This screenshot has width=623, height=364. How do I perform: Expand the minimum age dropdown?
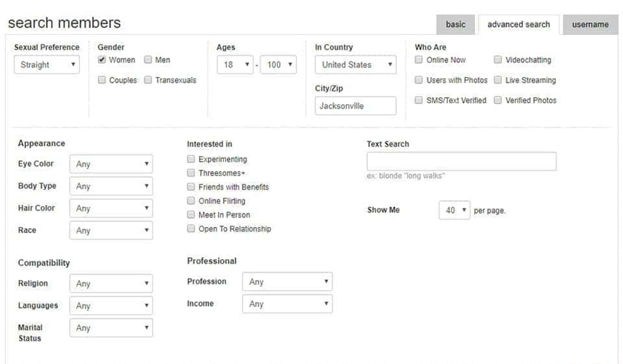click(235, 65)
